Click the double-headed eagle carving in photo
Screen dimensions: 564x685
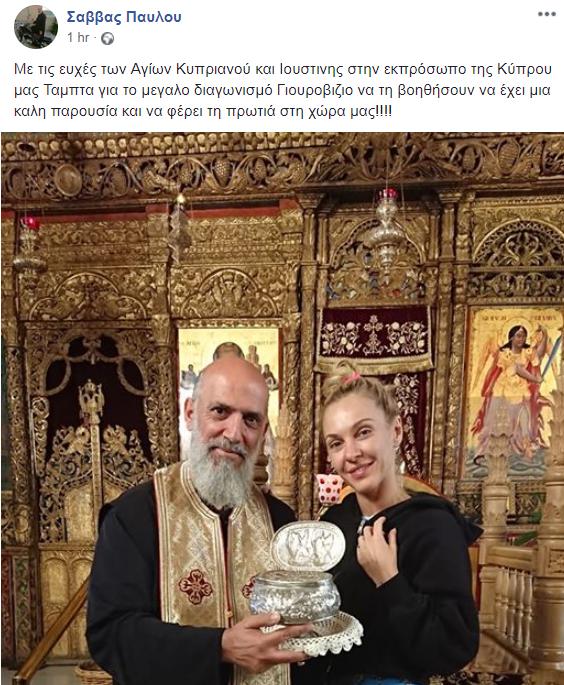pos(90,400)
